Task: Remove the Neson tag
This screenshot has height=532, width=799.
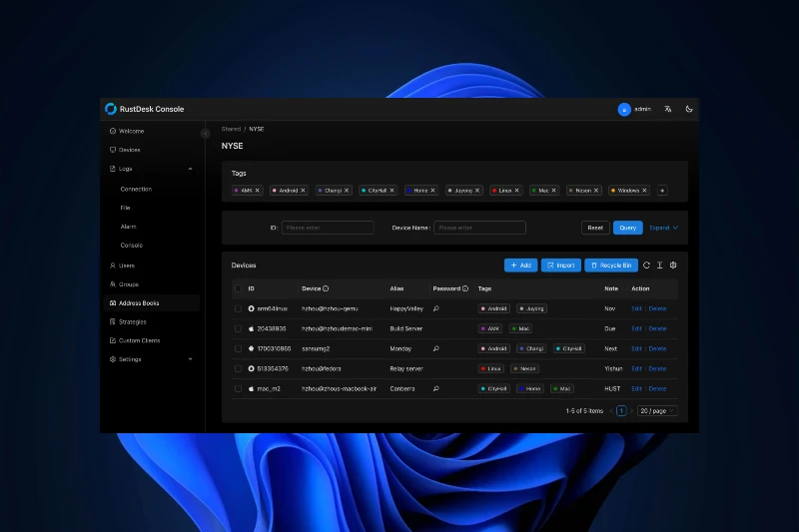Action: [595, 191]
